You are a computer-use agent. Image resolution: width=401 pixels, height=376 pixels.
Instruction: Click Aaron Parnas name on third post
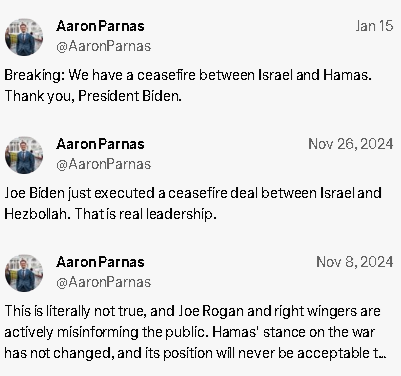tap(100, 262)
